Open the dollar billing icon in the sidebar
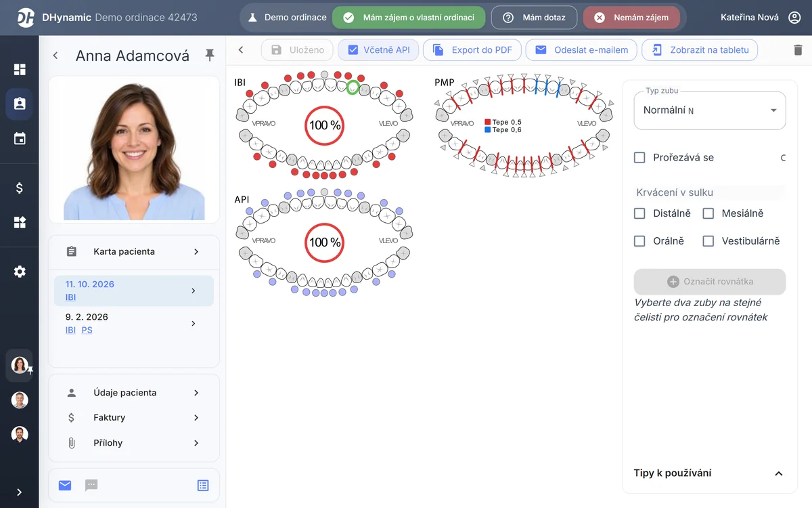Screen dimensions: 812x508 (x=20, y=188)
